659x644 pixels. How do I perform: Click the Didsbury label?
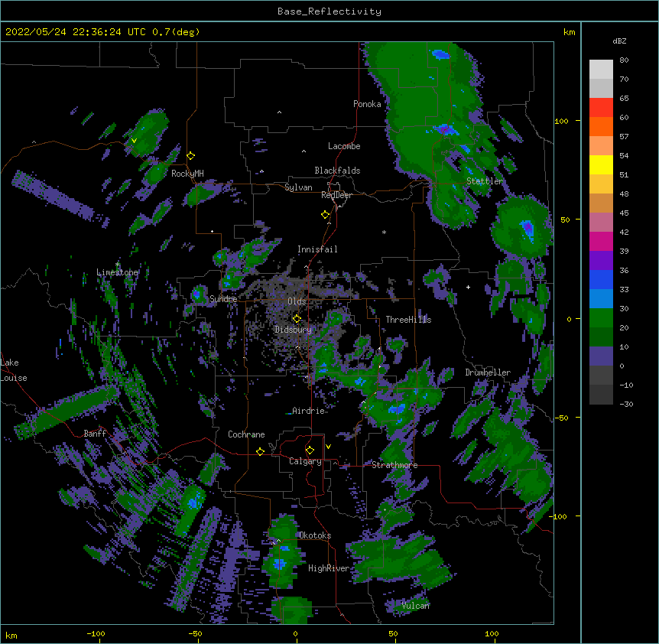[294, 330]
